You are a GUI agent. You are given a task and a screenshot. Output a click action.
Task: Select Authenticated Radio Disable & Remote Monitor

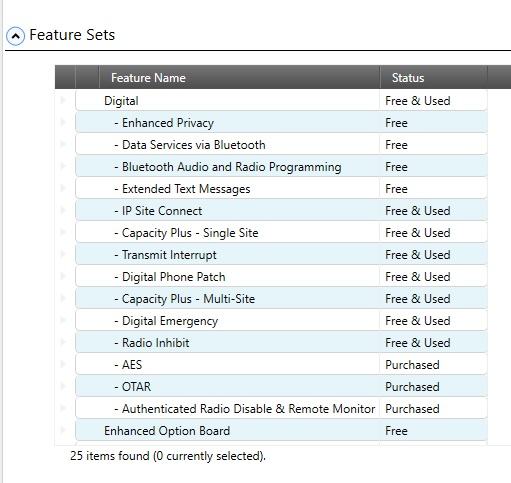pyautogui.click(x=282, y=408)
